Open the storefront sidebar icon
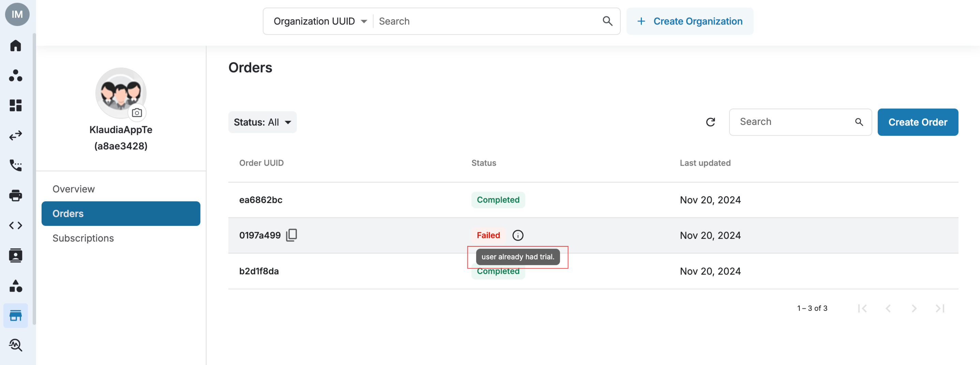 coord(16,316)
